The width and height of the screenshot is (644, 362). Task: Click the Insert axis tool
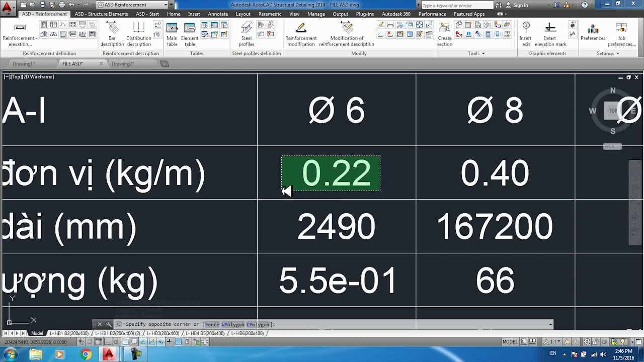tap(525, 34)
